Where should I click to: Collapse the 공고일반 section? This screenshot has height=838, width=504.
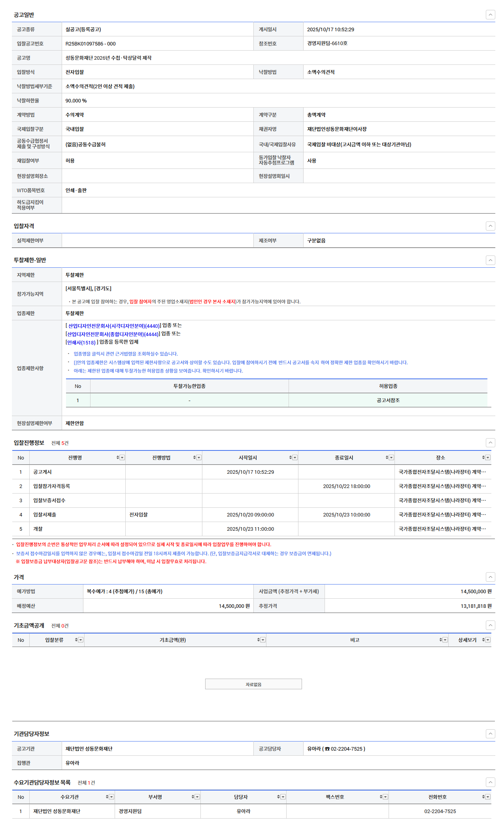coord(490,15)
